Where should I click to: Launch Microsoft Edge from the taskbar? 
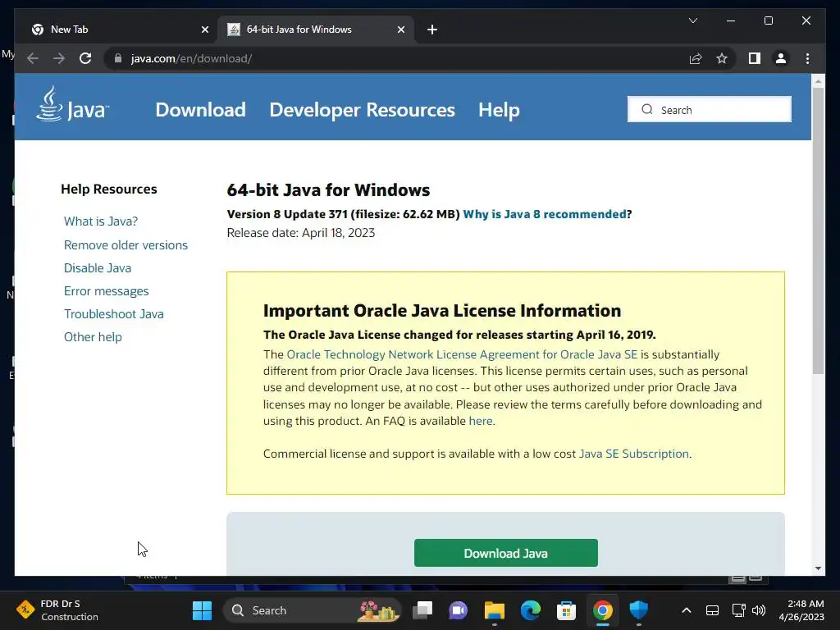(x=531, y=610)
